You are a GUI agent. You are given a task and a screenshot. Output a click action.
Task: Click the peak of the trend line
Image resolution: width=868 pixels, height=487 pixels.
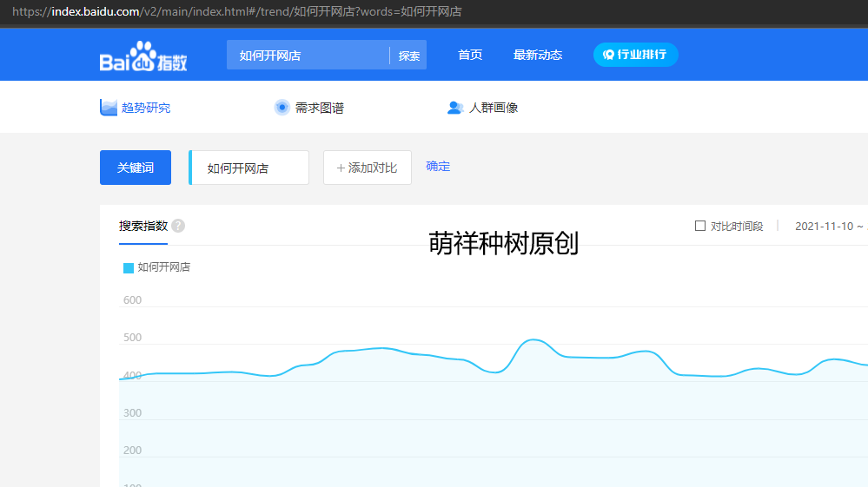click(x=533, y=340)
